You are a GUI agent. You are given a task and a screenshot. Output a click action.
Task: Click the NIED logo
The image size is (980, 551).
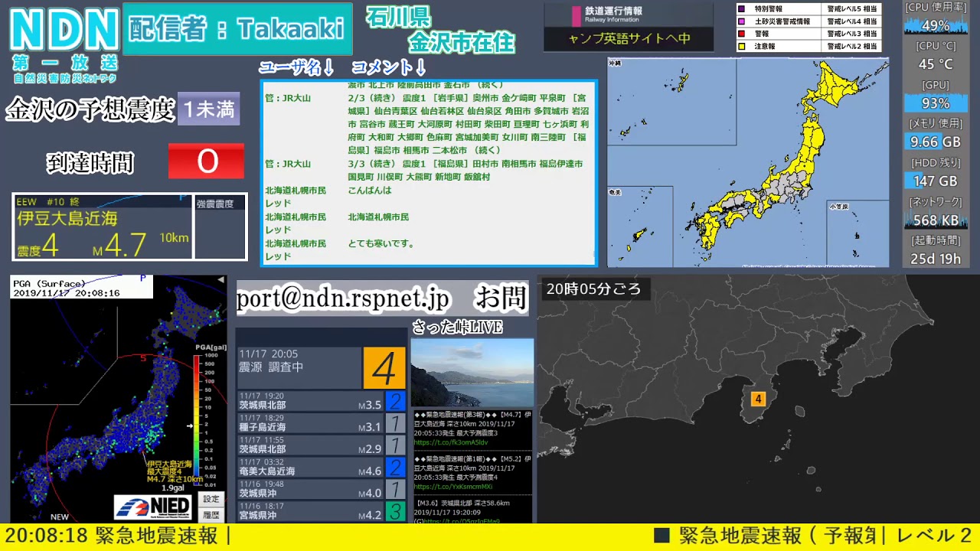pos(154,506)
